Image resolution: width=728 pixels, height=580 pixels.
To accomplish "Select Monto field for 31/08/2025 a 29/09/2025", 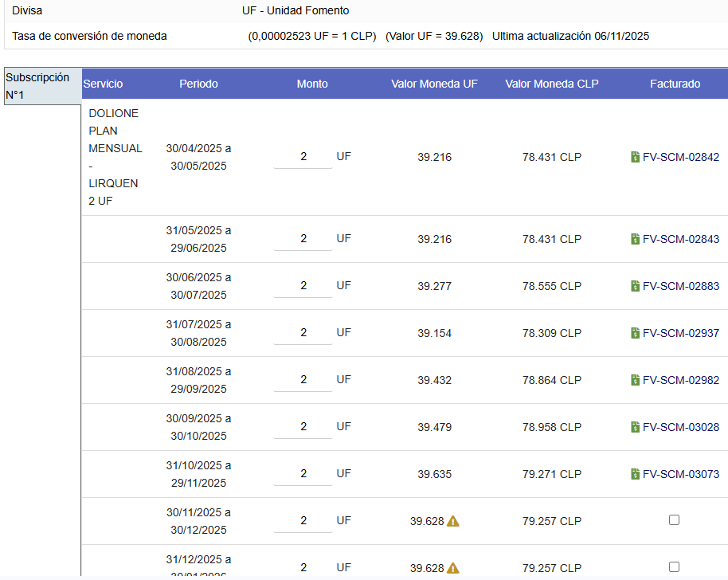I will (303, 380).
